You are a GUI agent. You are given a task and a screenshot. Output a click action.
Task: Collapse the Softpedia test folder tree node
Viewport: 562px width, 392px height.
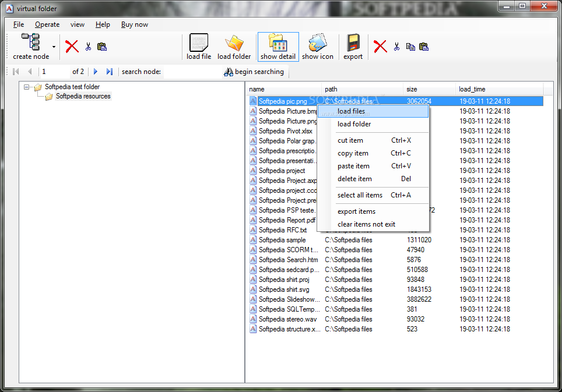click(26, 87)
